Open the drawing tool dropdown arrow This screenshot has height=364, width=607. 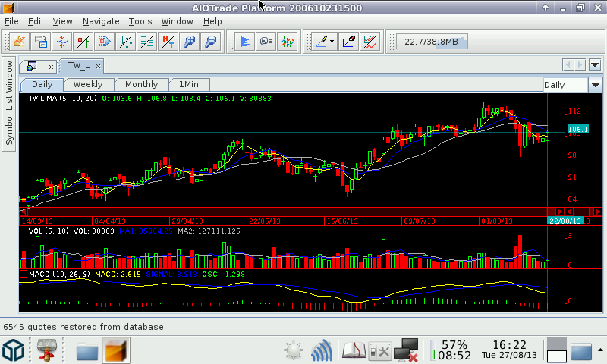(x=332, y=41)
